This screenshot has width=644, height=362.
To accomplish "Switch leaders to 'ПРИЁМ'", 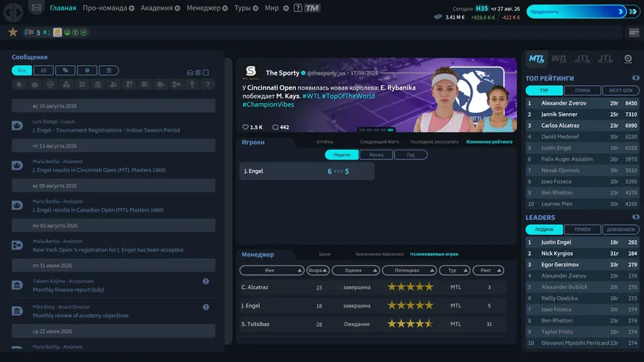I will tap(583, 230).
